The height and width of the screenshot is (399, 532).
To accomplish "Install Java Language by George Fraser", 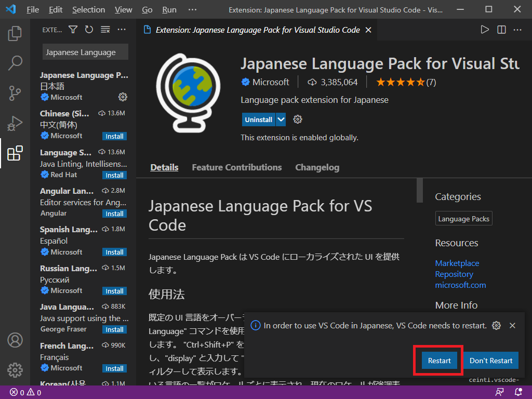I will point(114,329).
